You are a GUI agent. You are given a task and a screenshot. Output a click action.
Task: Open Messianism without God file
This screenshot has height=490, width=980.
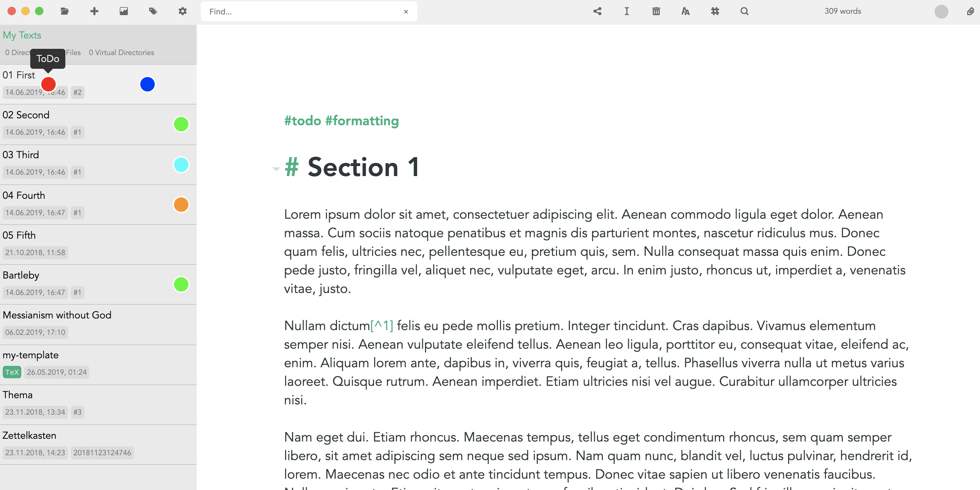click(98, 325)
